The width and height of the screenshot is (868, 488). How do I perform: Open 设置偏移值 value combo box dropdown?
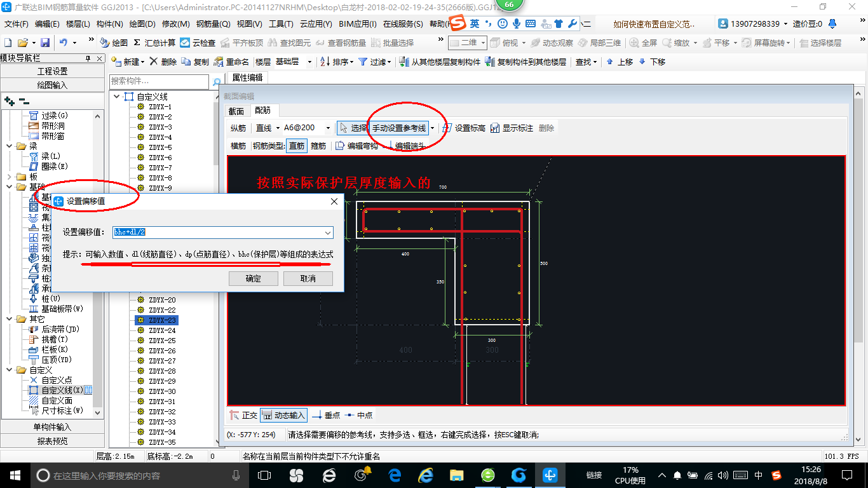[328, 233]
